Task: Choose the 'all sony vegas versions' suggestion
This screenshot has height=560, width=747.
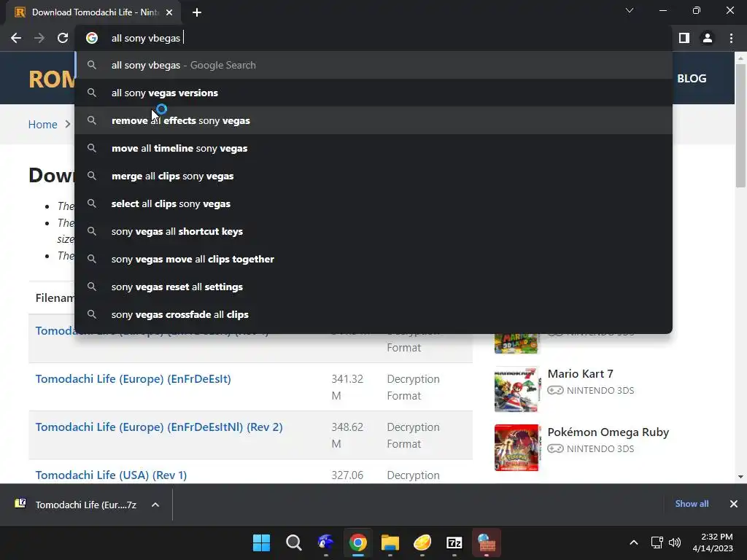Action: click(x=373, y=93)
